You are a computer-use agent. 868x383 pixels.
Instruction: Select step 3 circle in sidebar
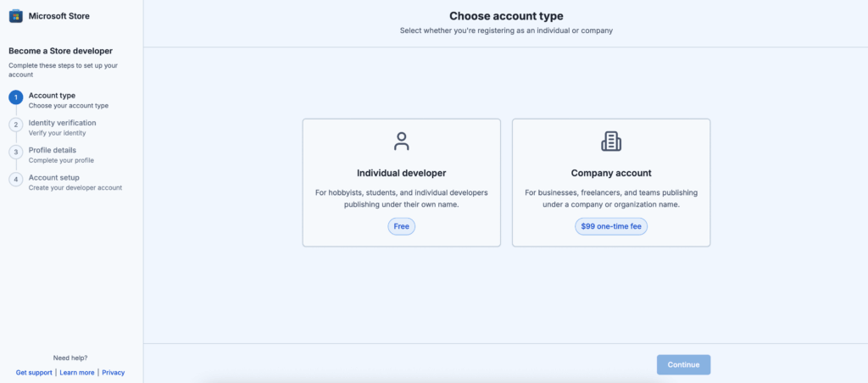(x=16, y=152)
